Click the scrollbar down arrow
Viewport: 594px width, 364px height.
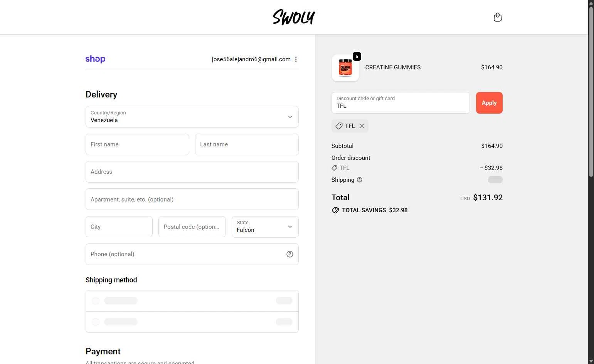click(591, 361)
